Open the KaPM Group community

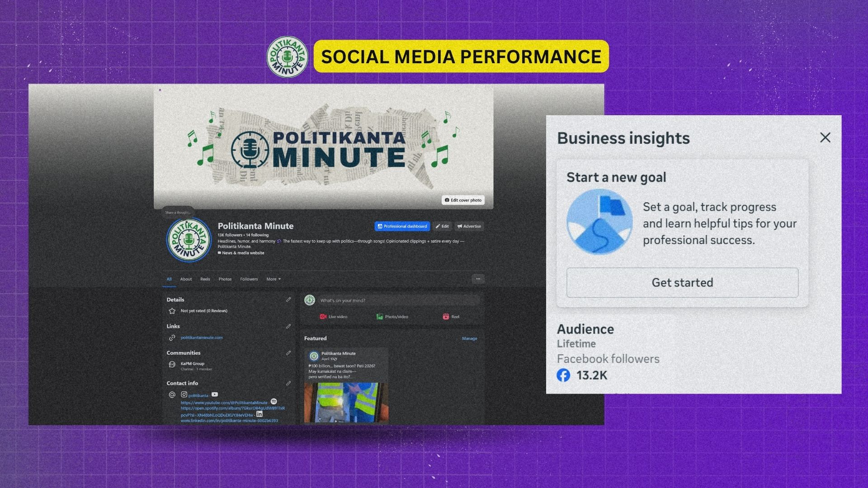[x=193, y=364]
